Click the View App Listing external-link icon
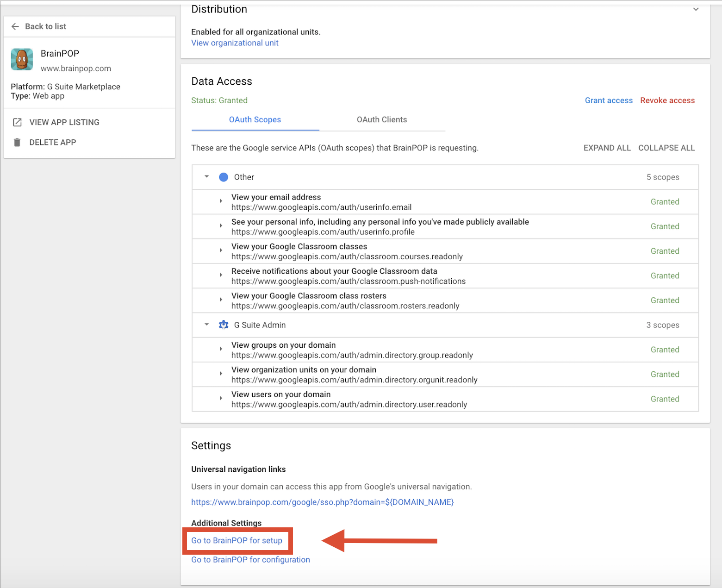Viewport: 722px width, 588px height. [x=17, y=122]
